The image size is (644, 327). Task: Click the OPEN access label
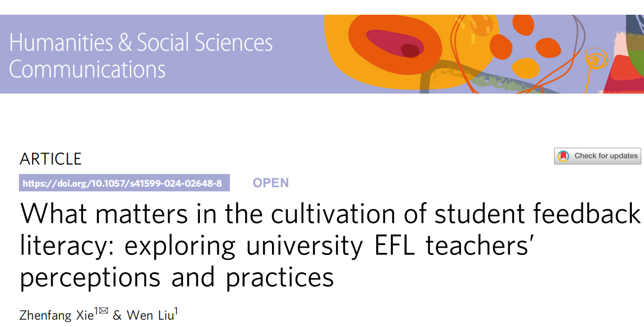coord(270,183)
